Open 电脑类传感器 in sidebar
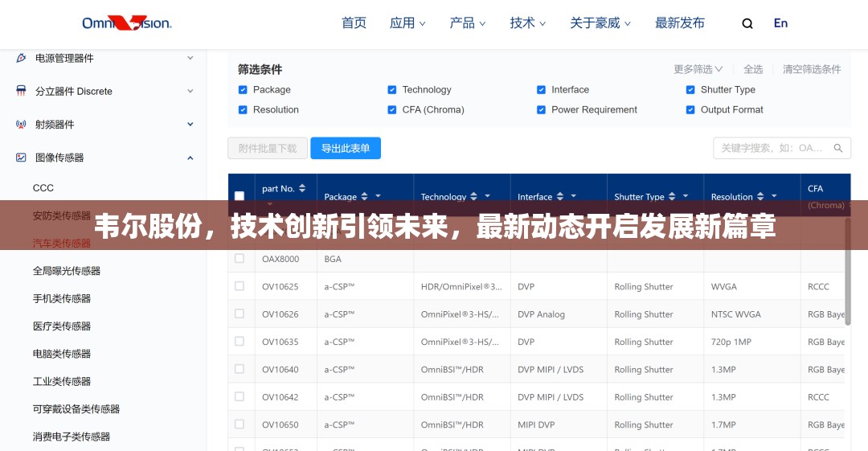 [x=61, y=354]
